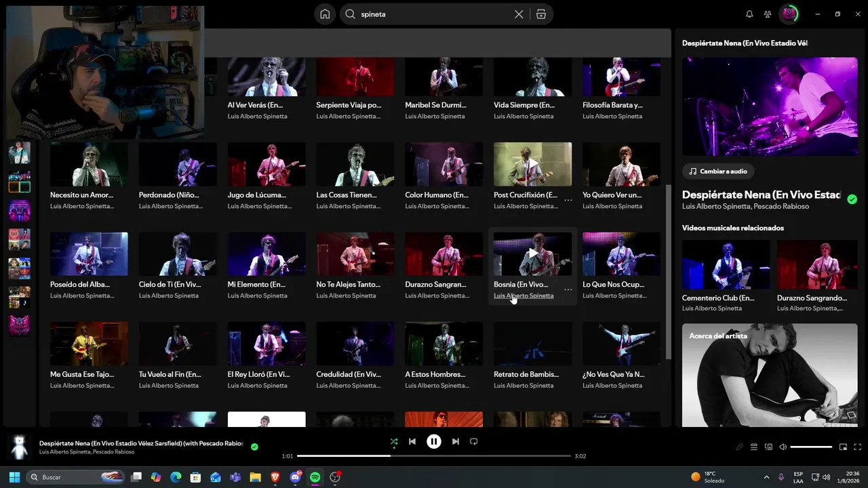The image size is (868, 488).
Task: Open 'Mi Elemento' video title
Action: (x=256, y=285)
